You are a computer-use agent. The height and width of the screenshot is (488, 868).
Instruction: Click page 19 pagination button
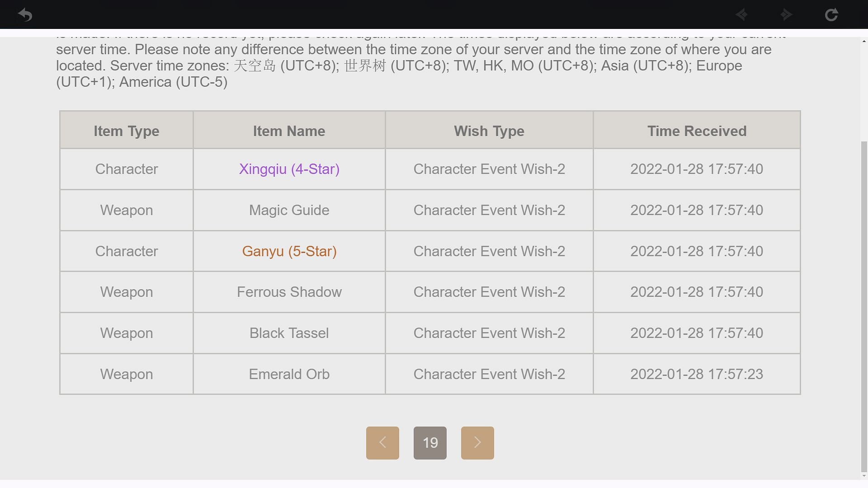pyautogui.click(x=430, y=443)
